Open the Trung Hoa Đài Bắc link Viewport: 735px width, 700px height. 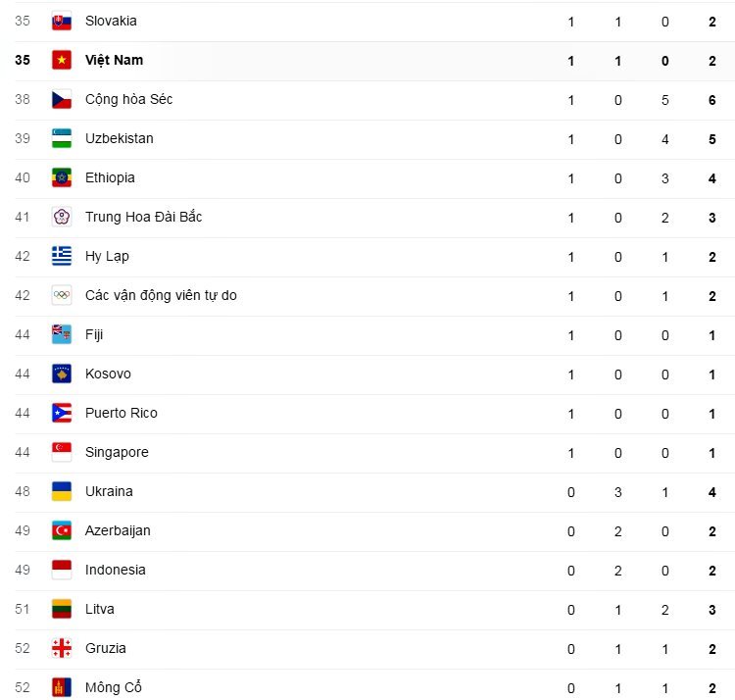(143, 217)
